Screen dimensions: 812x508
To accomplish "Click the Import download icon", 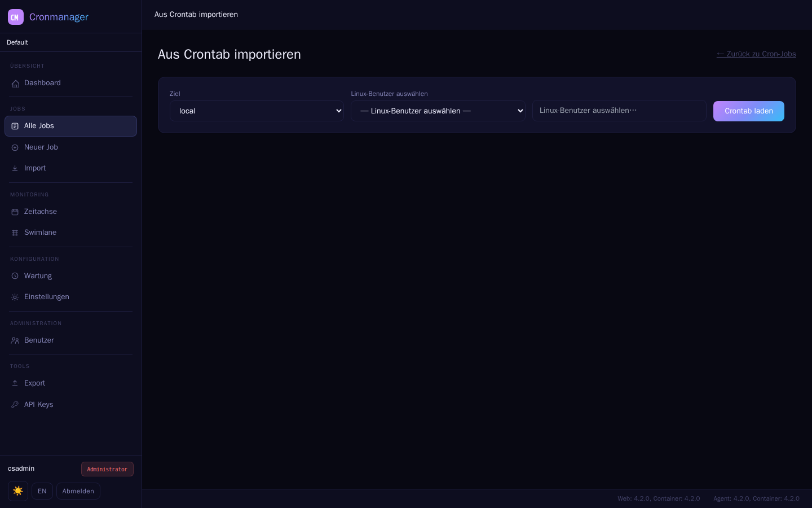I will coord(15,169).
